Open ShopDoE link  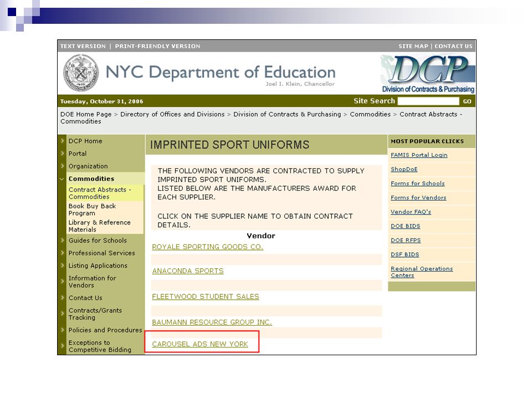coord(404,170)
